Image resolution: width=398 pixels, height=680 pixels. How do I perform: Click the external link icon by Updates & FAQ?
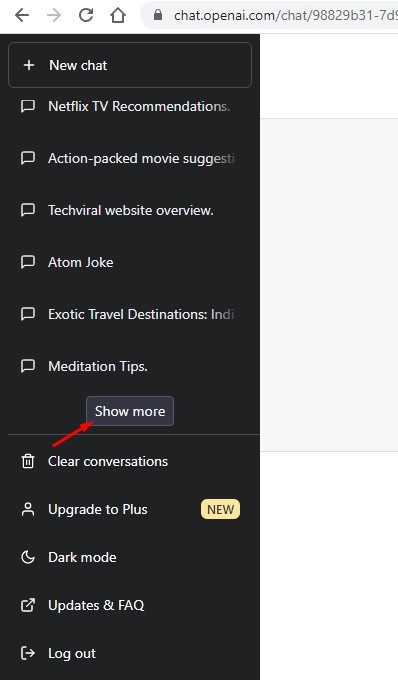coord(28,605)
